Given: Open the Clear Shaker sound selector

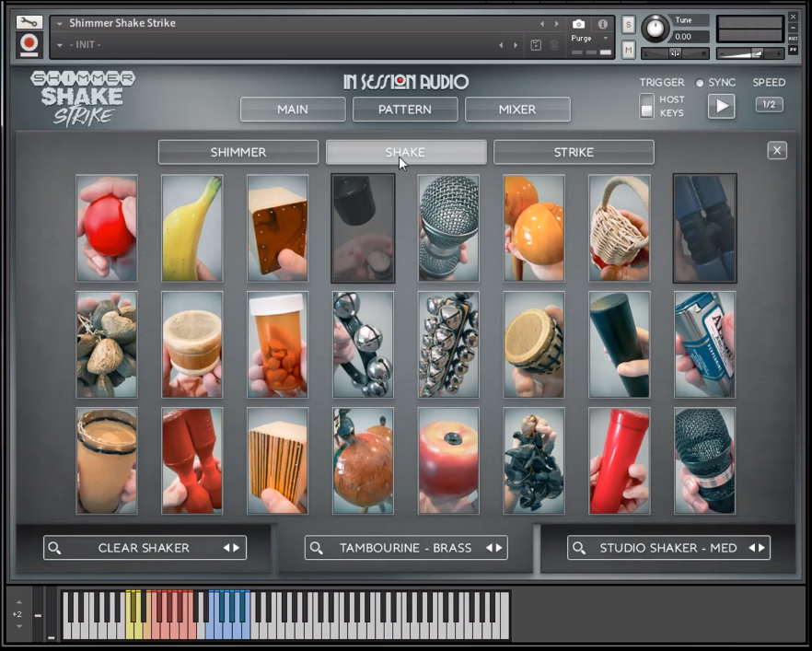Looking at the screenshot, I should [145, 548].
